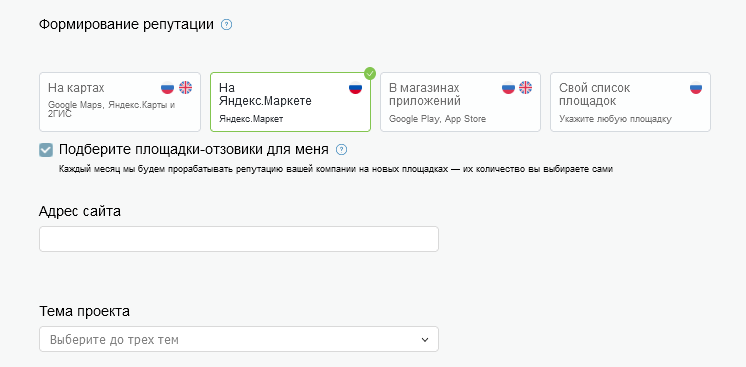Select the В магазинах приложений card
The image size is (746, 367).
(x=461, y=102)
